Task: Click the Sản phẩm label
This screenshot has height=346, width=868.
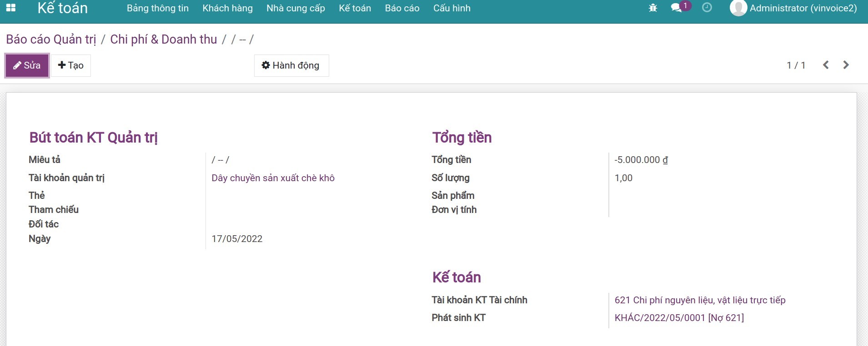Action: (x=453, y=196)
